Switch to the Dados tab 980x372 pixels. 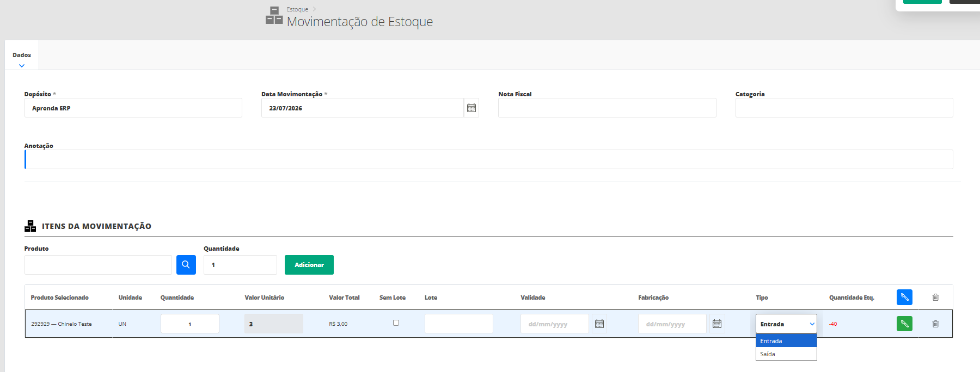(22, 55)
